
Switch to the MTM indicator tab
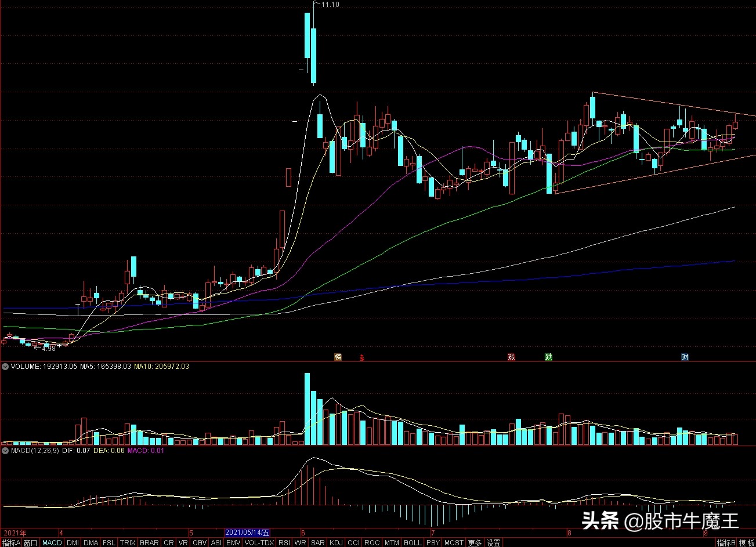[x=392, y=543]
